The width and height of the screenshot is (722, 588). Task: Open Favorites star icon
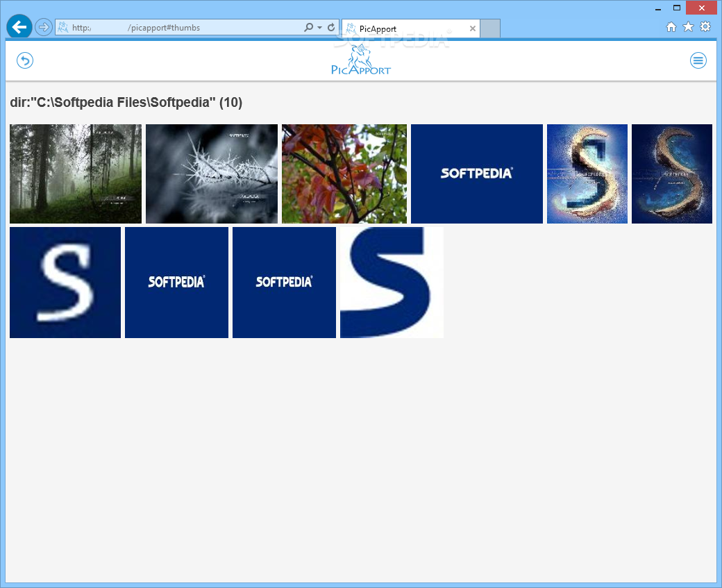point(688,27)
